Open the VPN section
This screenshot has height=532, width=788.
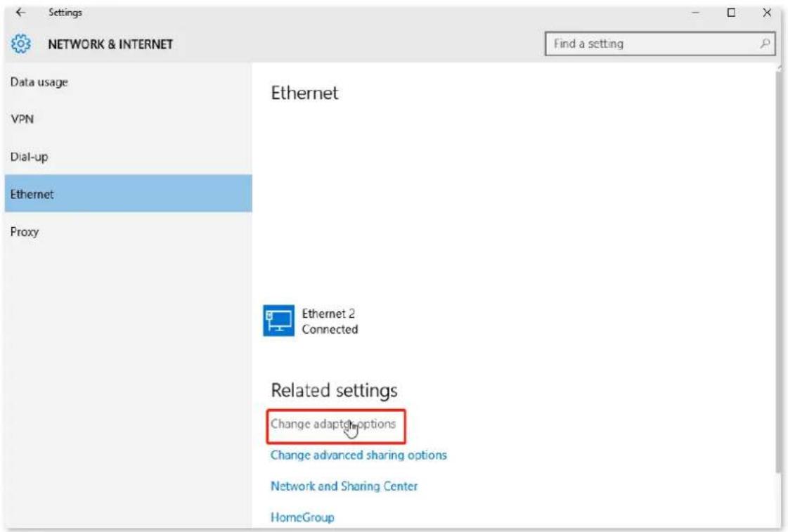(x=128, y=119)
